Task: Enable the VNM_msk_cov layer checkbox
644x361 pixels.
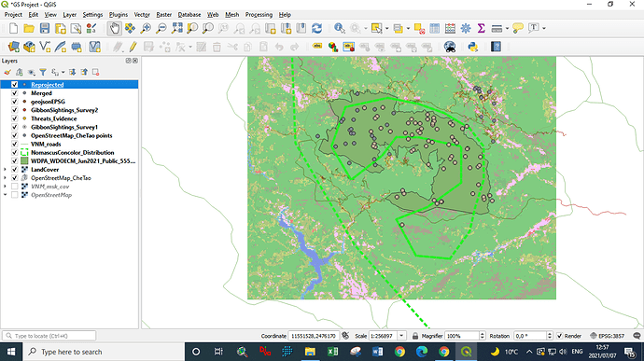Action: coord(15,187)
